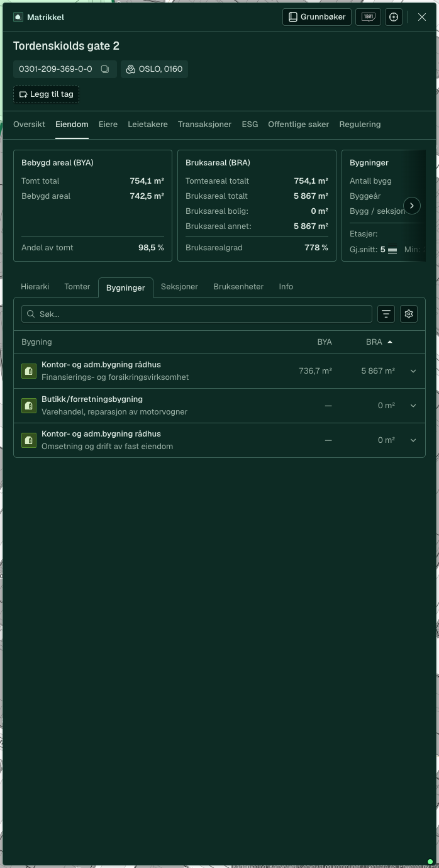Click Bebygd areal (BYA) card title
Viewport: 439px width, 868px height.
coord(57,163)
